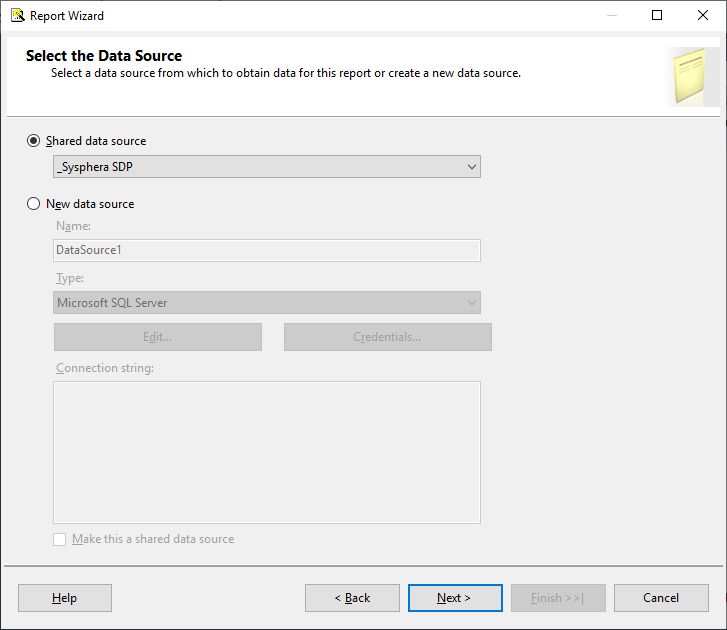Open the _Sysphera SDP shared data source dropdown
This screenshot has width=727, height=630.
[x=267, y=166]
